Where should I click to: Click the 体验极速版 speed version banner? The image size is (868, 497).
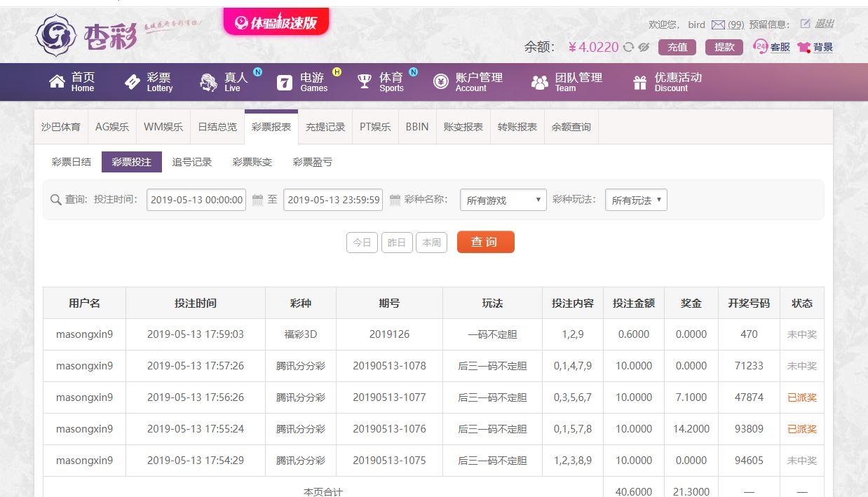click(276, 22)
